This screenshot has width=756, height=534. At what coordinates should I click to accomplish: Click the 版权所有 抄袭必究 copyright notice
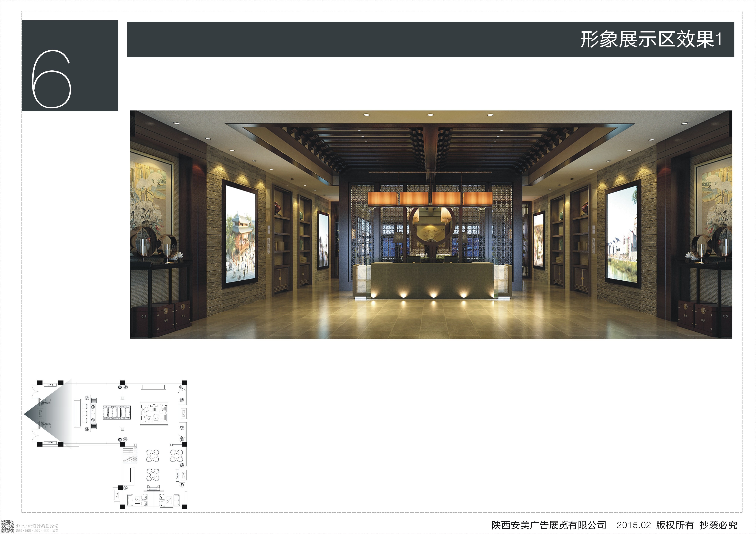[697, 525]
